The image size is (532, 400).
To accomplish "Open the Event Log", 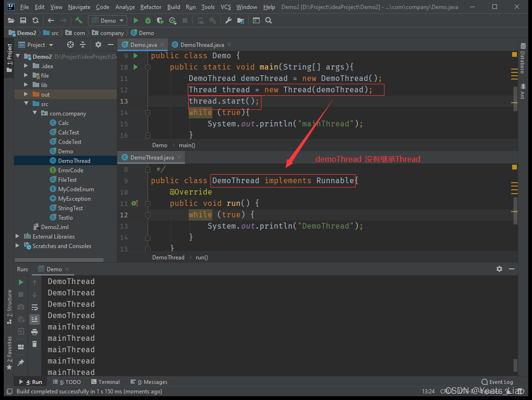I will click(497, 382).
